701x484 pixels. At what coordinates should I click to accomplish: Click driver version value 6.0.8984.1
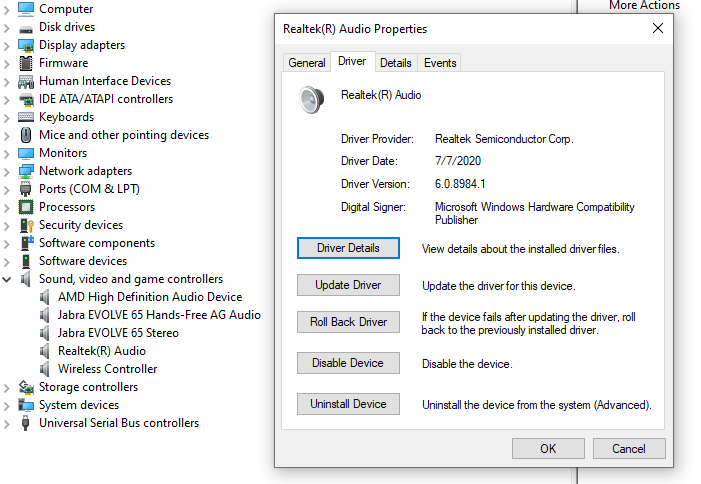(x=460, y=184)
